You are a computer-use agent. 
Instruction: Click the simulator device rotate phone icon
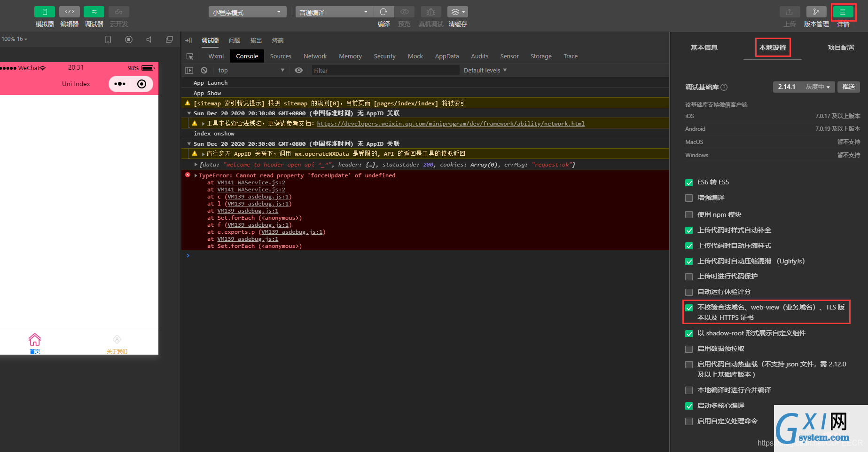click(x=108, y=40)
